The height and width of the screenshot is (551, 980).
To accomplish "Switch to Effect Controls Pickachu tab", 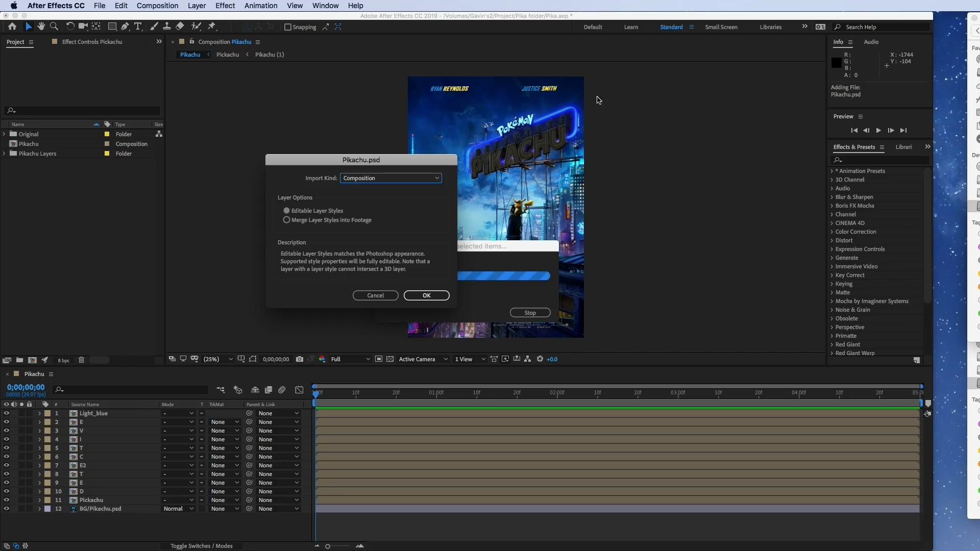I will pyautogui.click(x=92, y=42).
